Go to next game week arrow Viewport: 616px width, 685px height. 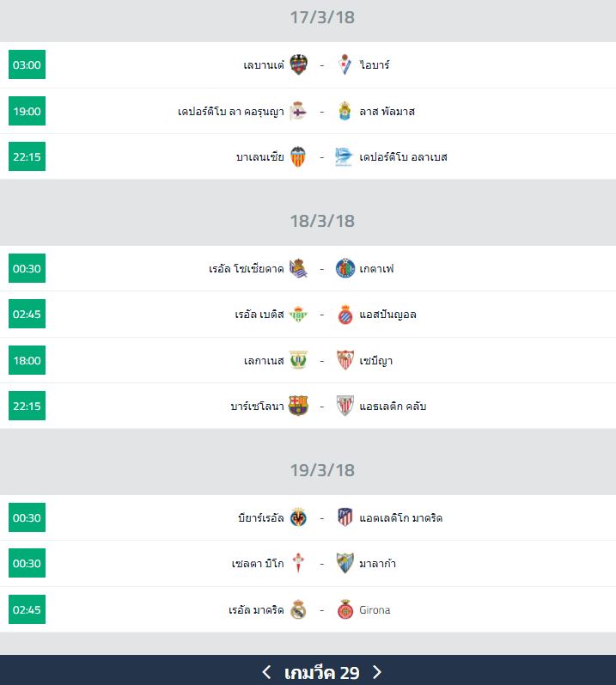[x=376, y=671]
